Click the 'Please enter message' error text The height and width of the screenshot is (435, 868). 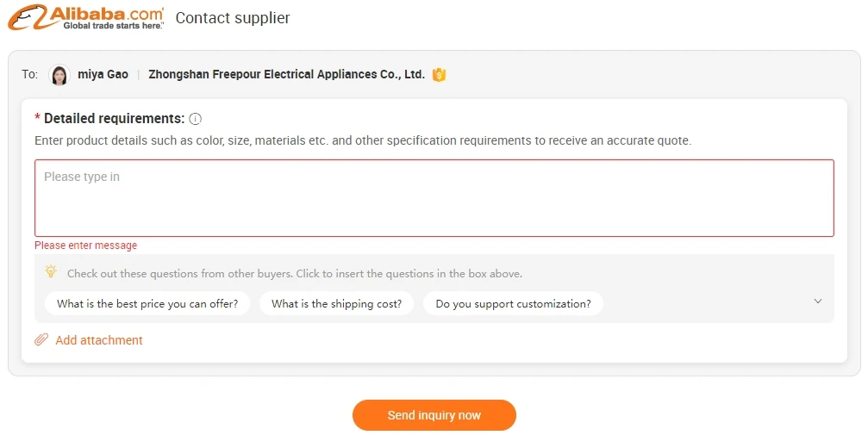tap(85, 245)
